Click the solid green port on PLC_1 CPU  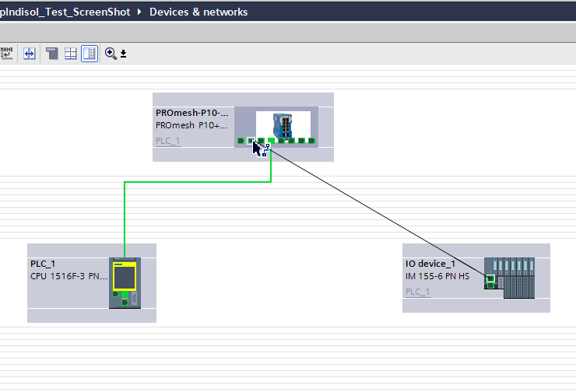pos(125,294)
